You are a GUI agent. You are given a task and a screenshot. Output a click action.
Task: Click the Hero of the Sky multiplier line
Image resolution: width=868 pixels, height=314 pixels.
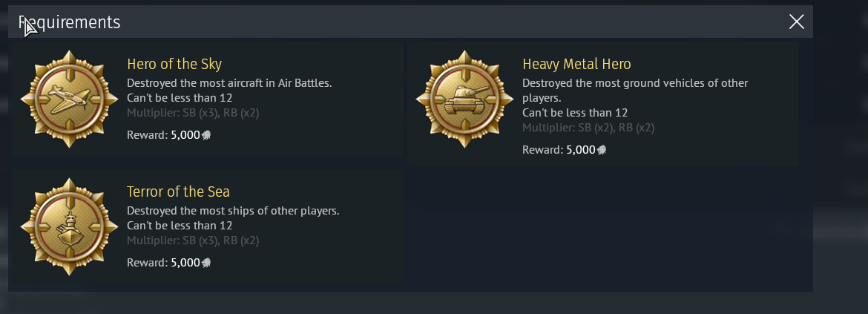pyautogui.click(x=193, y=113)
